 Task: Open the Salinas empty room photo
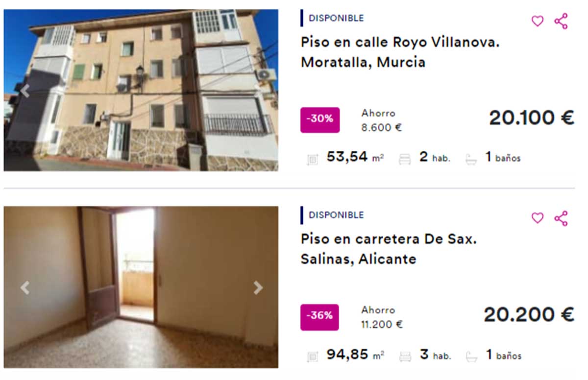point(141,287)
